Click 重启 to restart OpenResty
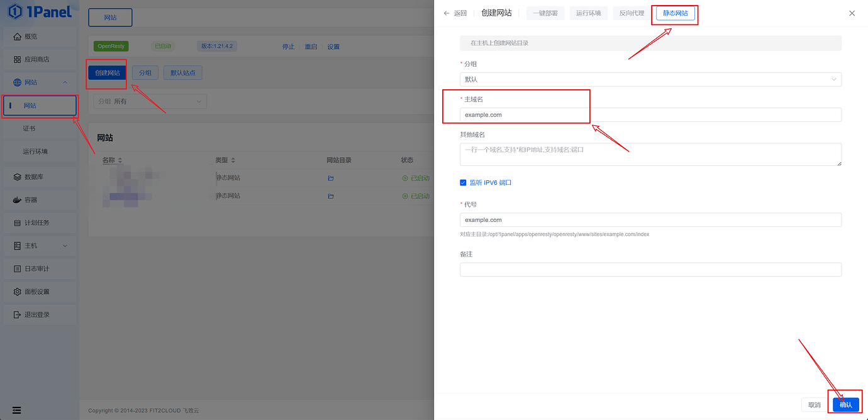Image resolution: width=868 pixels, height=420 pixels. pos(311,45)
